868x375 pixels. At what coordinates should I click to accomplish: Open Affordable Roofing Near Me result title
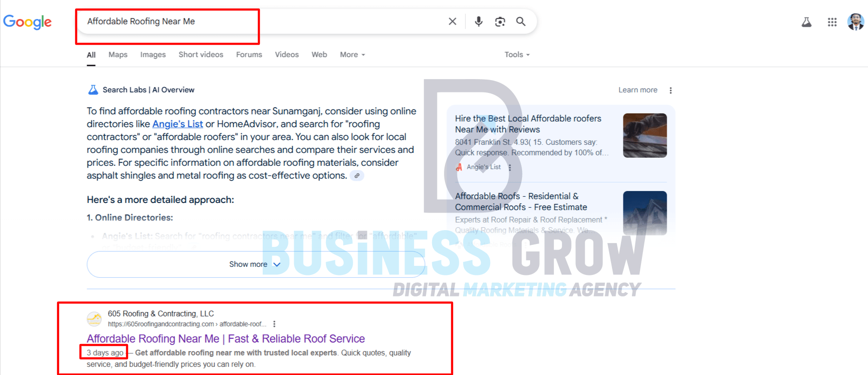[226, 339]
